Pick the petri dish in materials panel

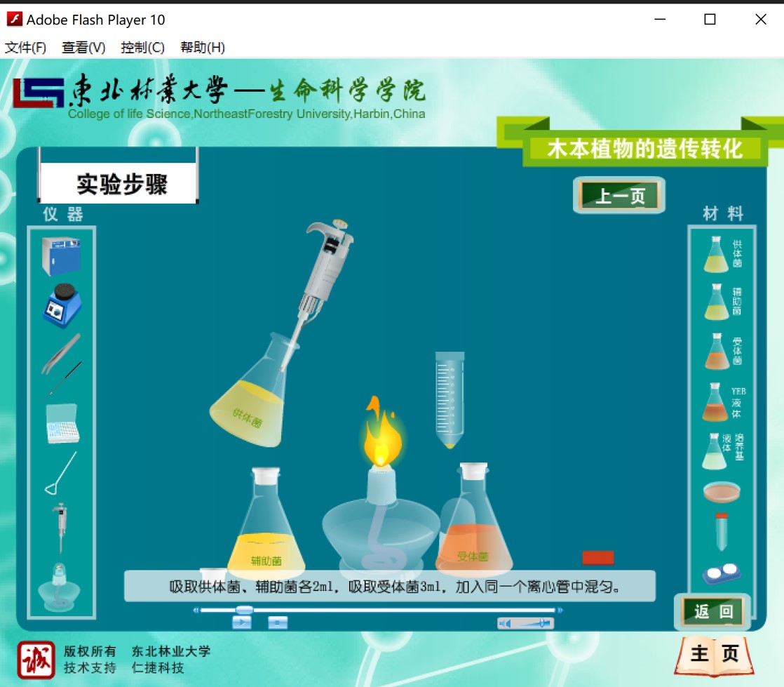[722, 491]
